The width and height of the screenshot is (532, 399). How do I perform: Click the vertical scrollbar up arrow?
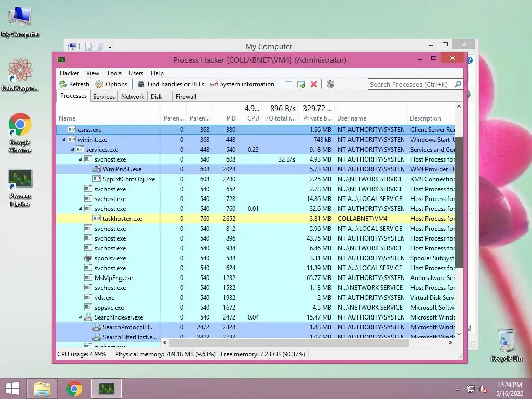pyautogui.click(x=459, y=107)
